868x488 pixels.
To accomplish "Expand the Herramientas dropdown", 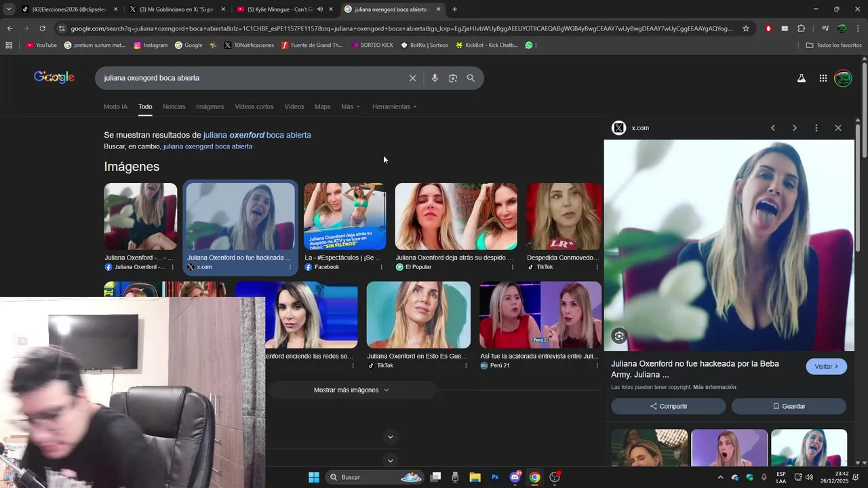I will click(394, 107).
